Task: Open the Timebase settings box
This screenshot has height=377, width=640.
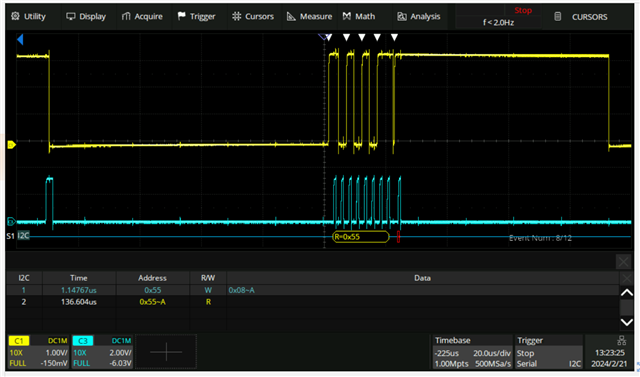Action: (472, 352)
